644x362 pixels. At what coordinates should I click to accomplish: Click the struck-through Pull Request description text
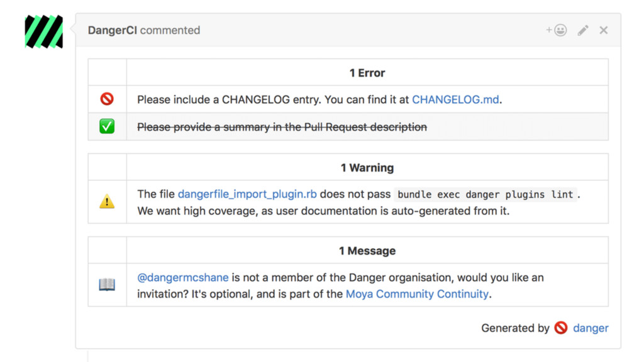click(x=282, y=127)
